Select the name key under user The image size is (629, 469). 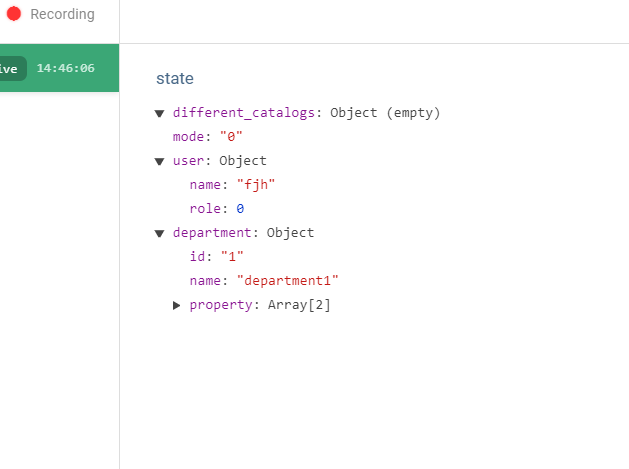205,185
